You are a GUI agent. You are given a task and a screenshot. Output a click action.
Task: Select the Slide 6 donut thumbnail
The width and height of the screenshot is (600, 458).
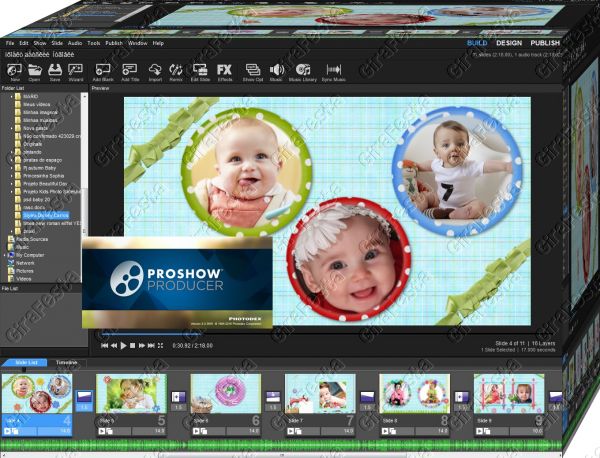[226, 394]
